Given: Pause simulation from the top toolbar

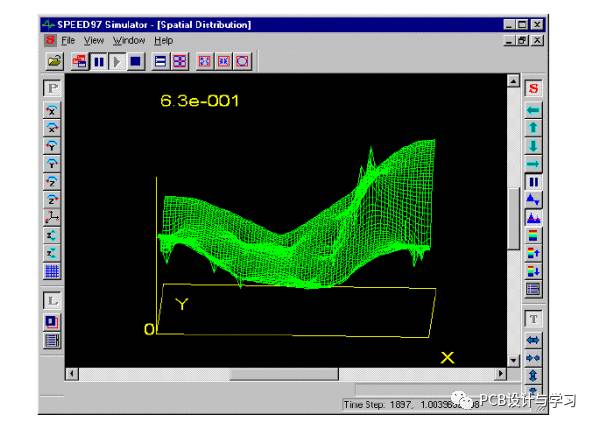Looking at the screenshot, I should click(x=99, y=61).
